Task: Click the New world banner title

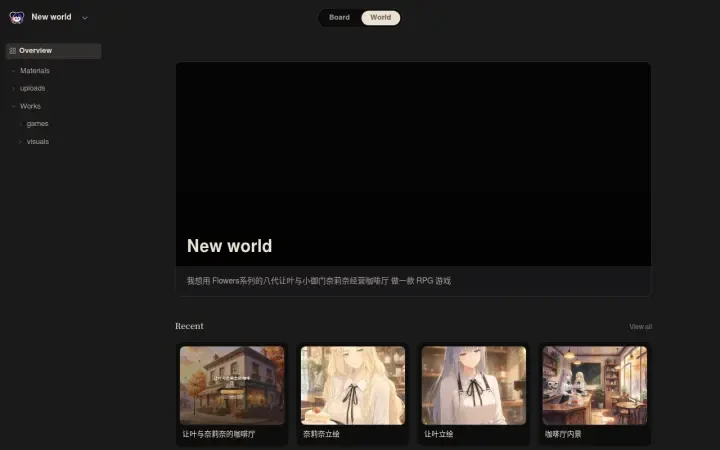Action: pyautogui.click(x=229, y=246)
